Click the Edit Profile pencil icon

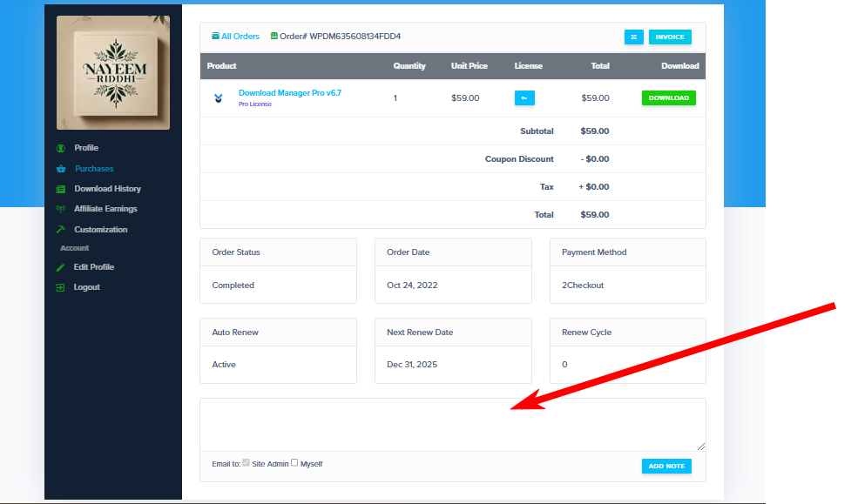(x=60, y=267)
